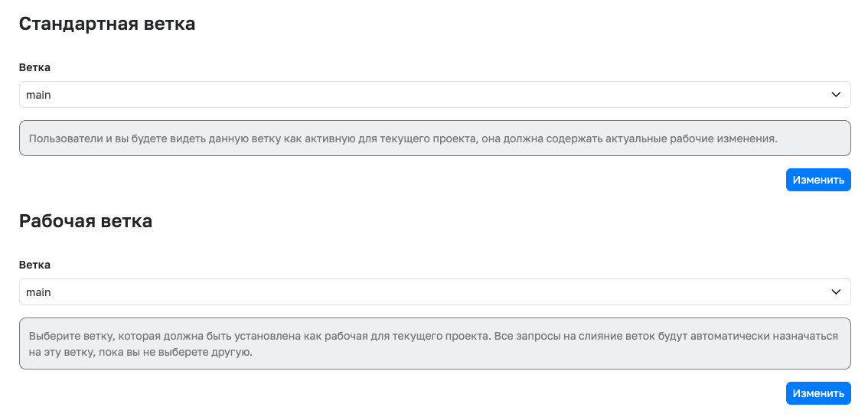
Task: Click the info box starting with 'Выберите ветку, которая должна'
Action: 435,343
